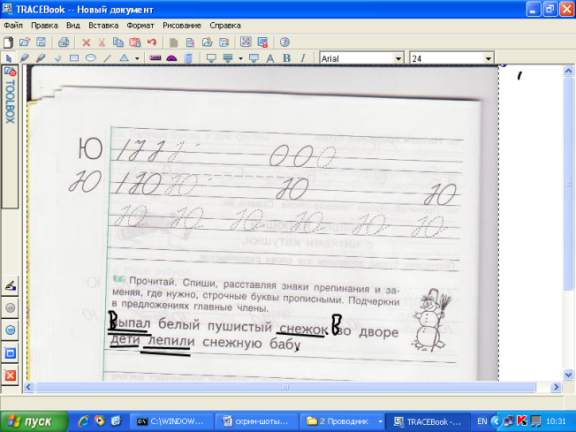Click the пуск Start button
Viewport: 576px width, 432px height.
(x=34, y=421)
